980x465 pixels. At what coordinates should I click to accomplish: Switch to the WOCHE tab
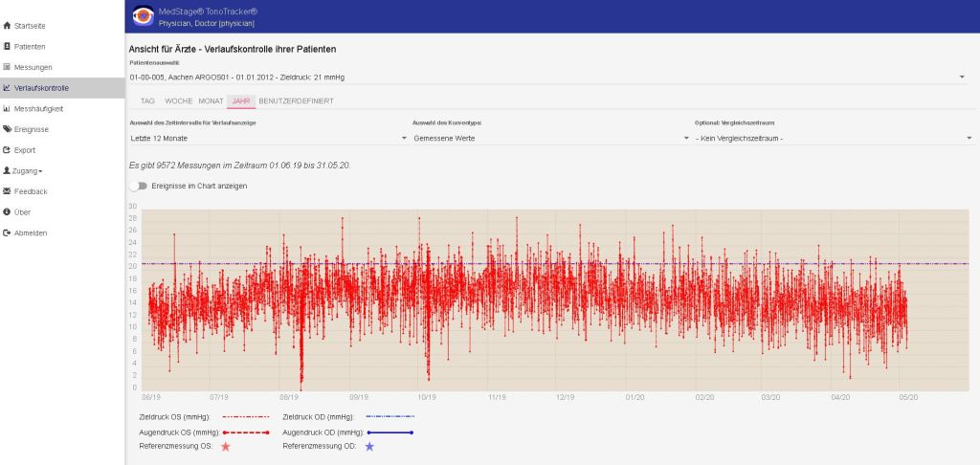click(x=178, y=100)
